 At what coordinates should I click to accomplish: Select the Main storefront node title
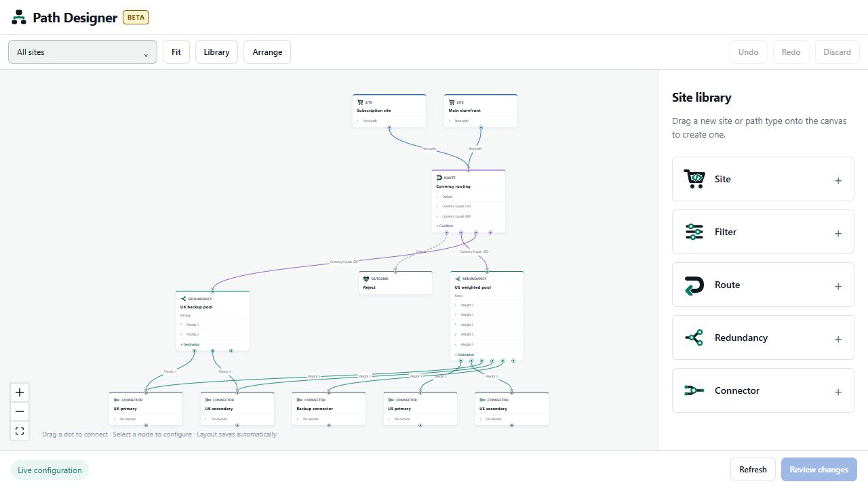(465, 110)
